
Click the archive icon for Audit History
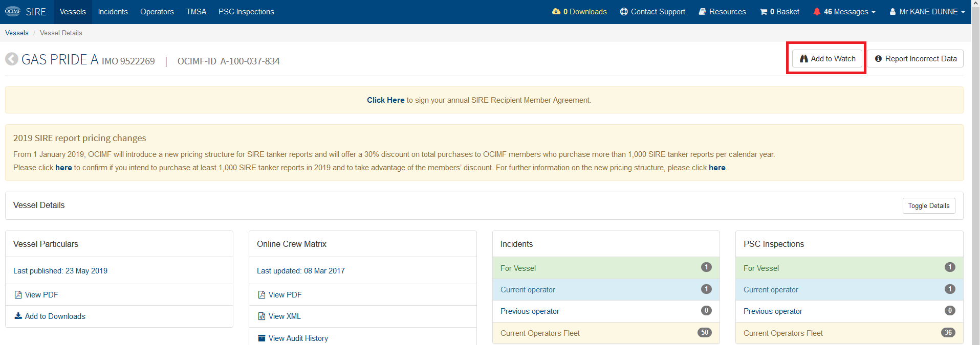pyautogui.click(x=262, y=338)
